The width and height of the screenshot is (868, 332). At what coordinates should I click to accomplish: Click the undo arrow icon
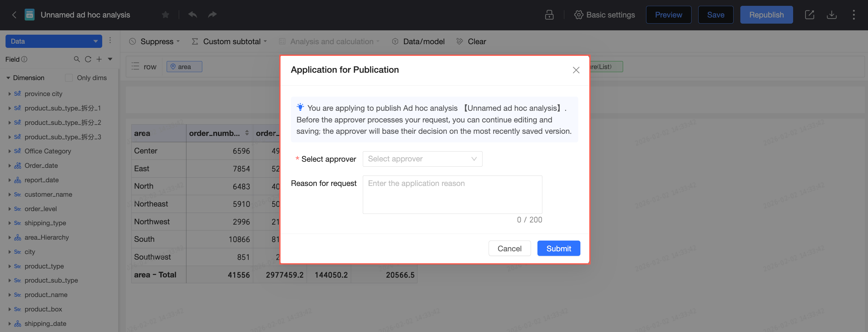point(192,15)
